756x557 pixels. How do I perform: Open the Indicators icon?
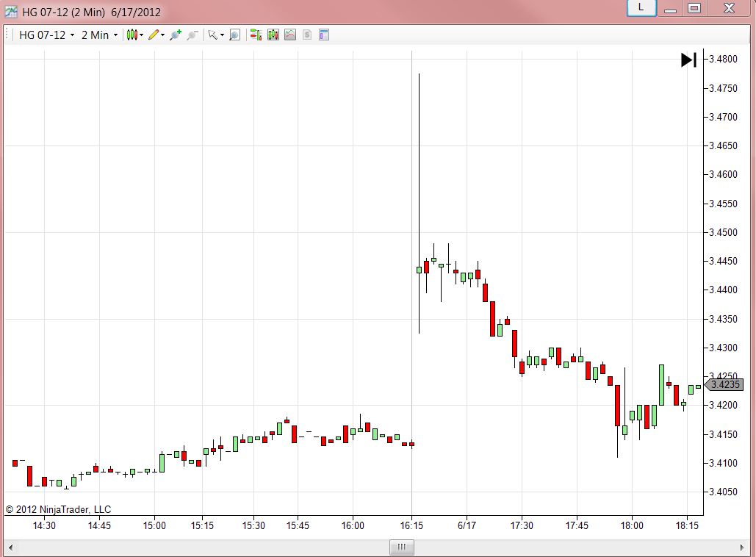pos(289,35)
